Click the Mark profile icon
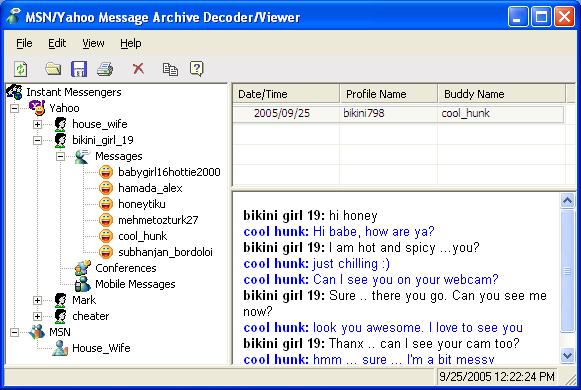Viewport: 581px width, 390px height. click(x=60, y=300)
